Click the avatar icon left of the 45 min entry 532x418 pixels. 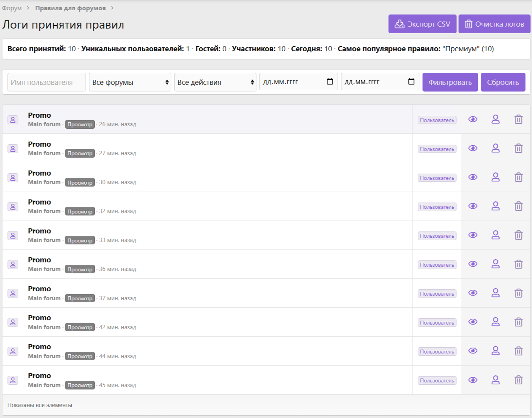coord(13,380)
